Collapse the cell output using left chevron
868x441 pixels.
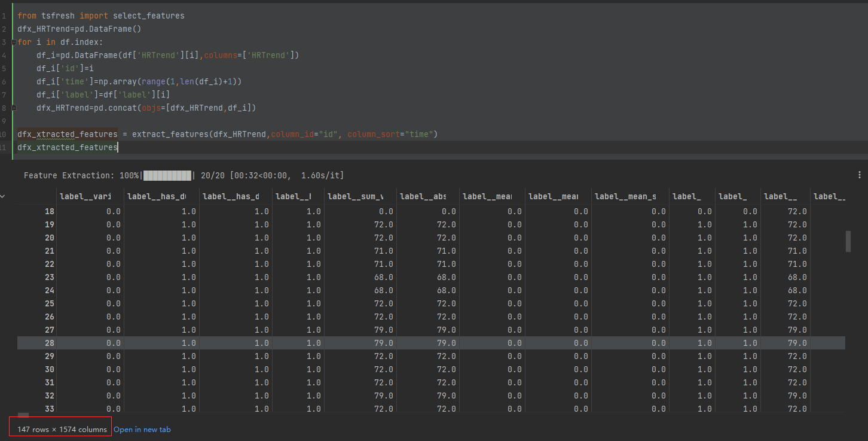click(x=2, y=196)
